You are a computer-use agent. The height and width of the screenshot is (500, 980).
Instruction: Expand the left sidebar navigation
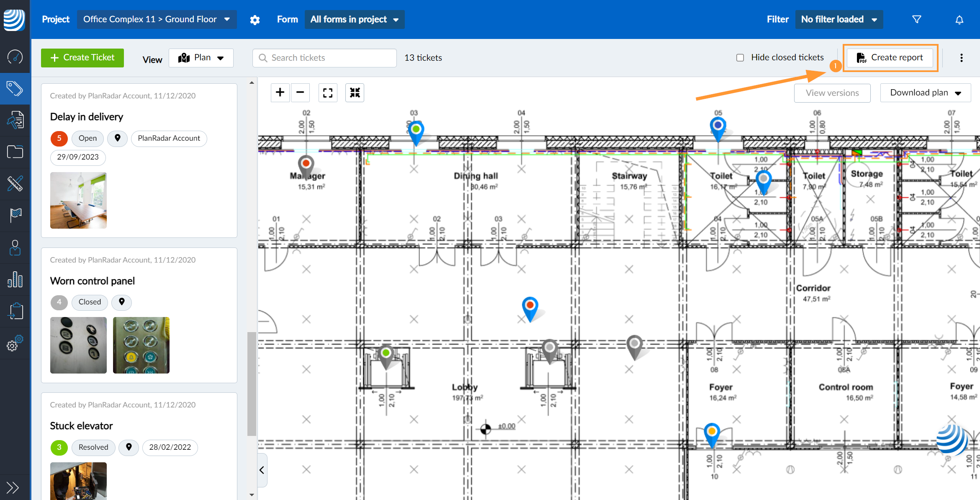tap(13, 488)
